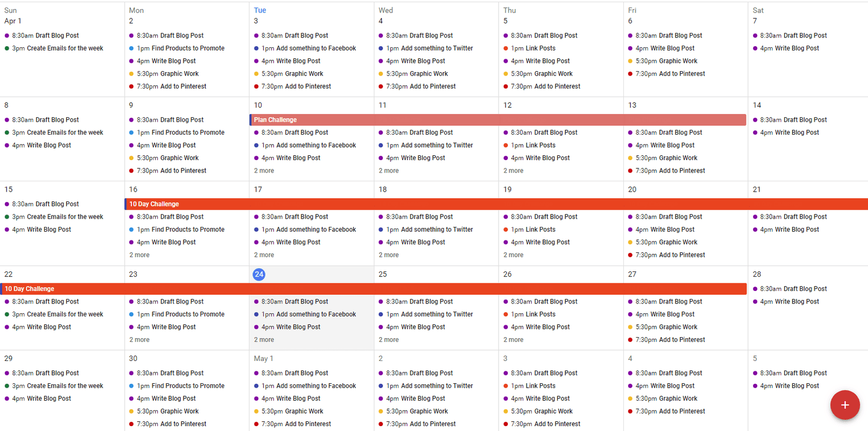Open May 4 5:30pm Graphic Work event
The image size is (868, 431).
(x=663, y=398)
